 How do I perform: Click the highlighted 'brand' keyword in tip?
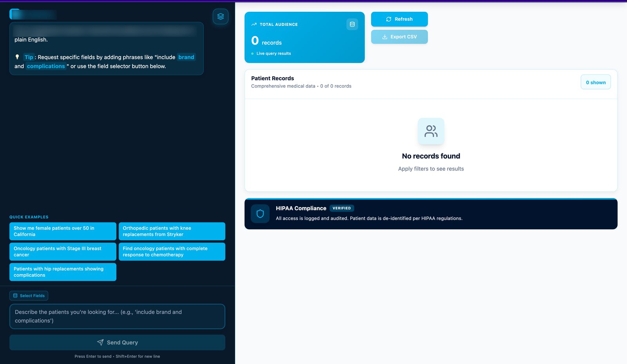[186, 57]
